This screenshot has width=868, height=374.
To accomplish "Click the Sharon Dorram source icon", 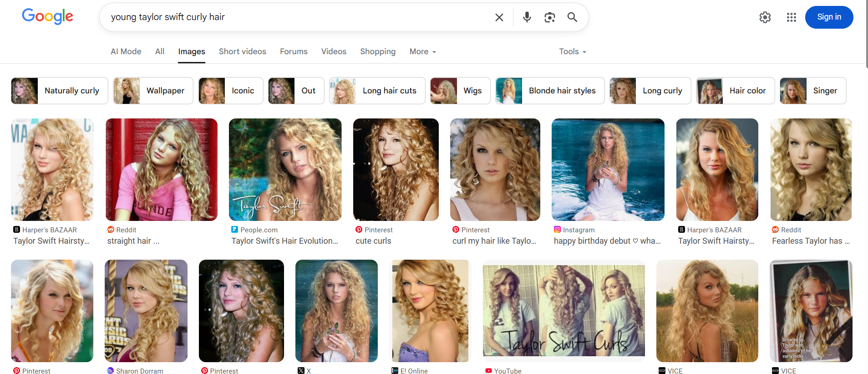I will pos(110,371).
